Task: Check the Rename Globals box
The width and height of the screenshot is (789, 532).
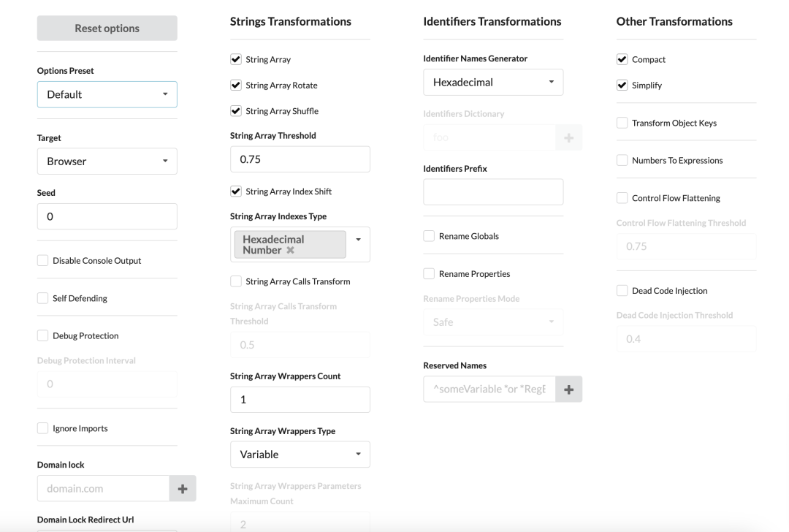Action: [429, 237]
